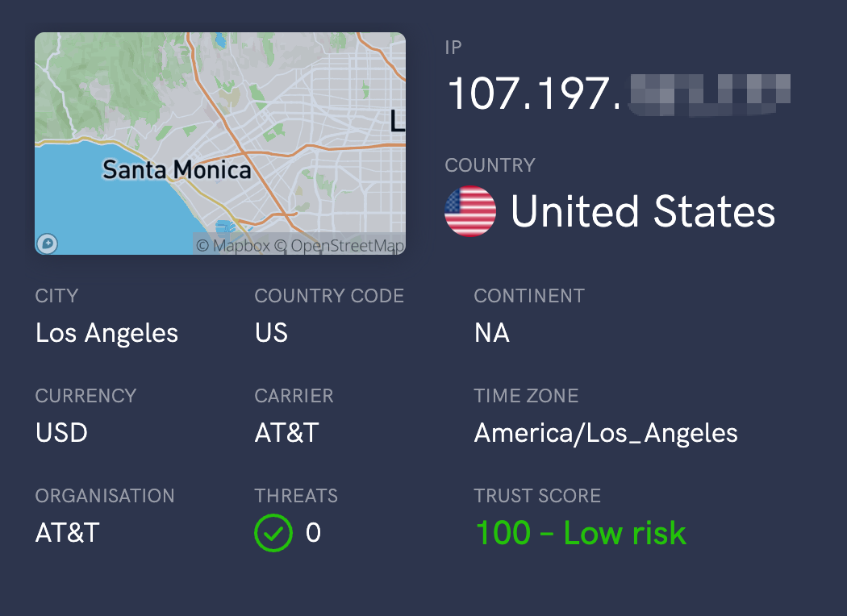This screenshot has width=847, height=616.
Task: Select the 107.197 IP address text
Action: (x=532, y=94)
